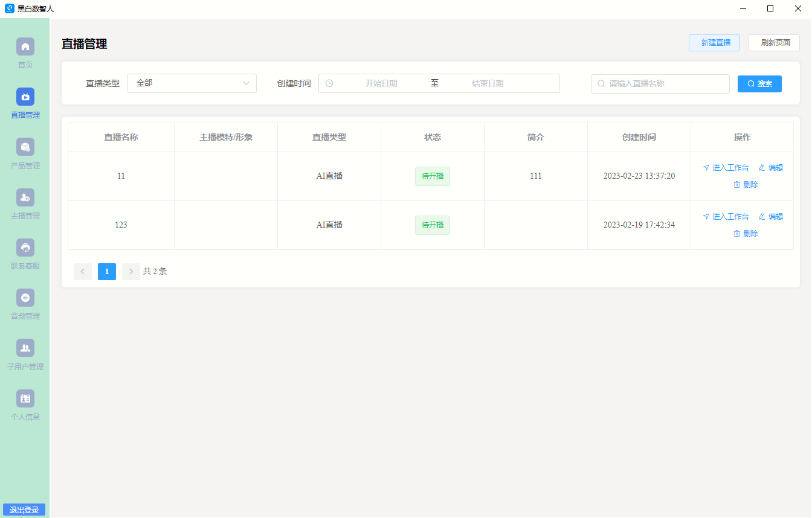The width and height of the screenshot is (812, 518).
Task: Click the live name cell 11
Action: coord(121,176)
